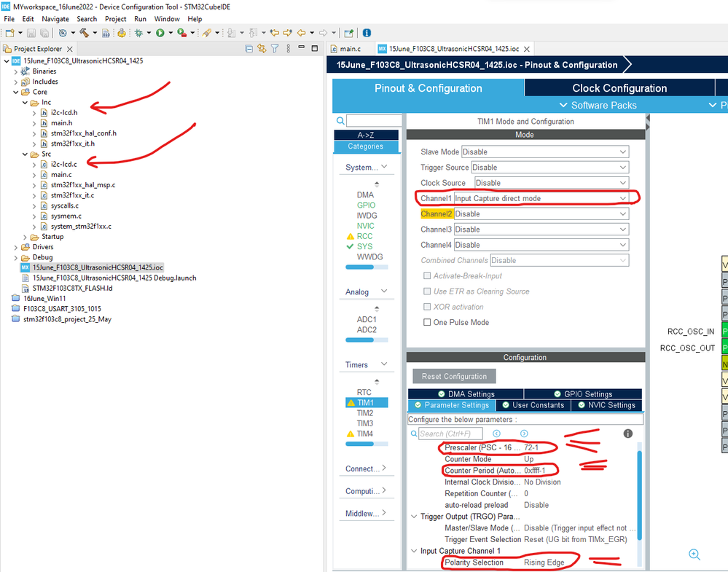Open Project Explorer filter icon

click(275, 49)
